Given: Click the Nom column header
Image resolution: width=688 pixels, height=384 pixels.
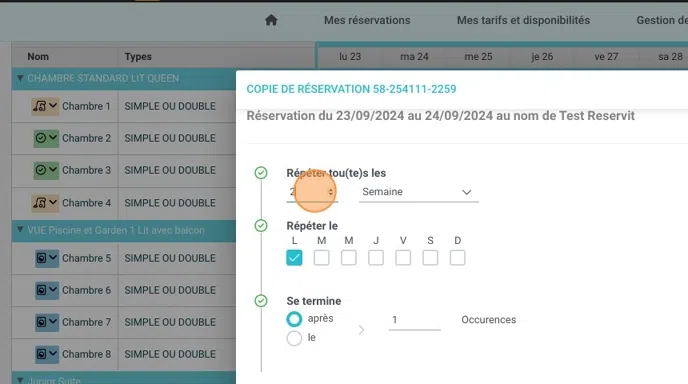Looking at the screenshot, I should click(x=38, y=57).
